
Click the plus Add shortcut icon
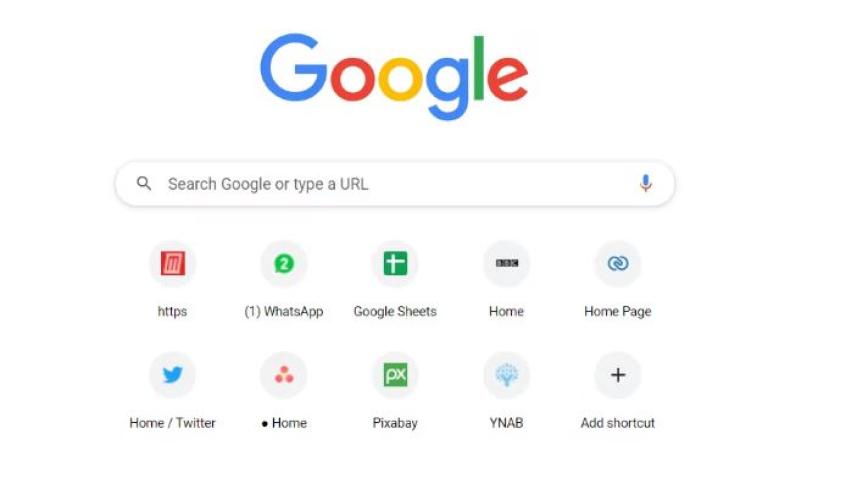coord(618,375)
